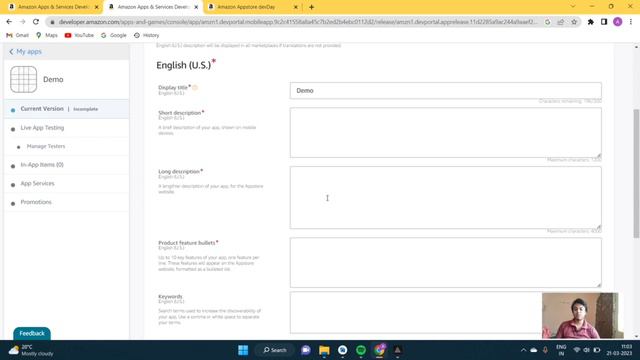Click the Demo app icon thumbnail
640x360 pixels.
pos(23,79)
